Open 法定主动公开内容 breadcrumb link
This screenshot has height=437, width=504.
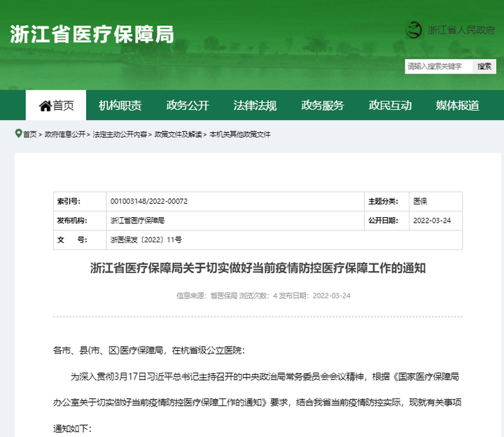(x=120, y=134)
